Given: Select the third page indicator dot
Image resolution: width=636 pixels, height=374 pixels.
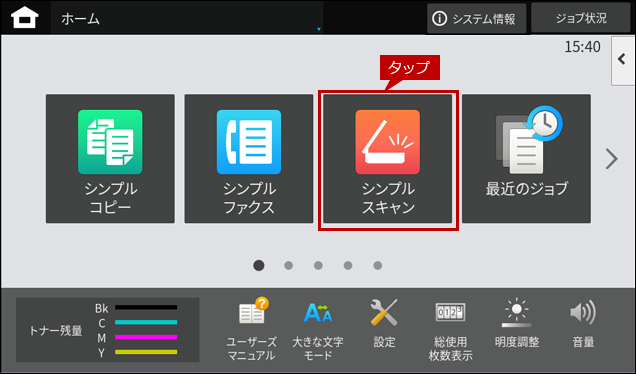Looking at the screenshot, I should click(x=318, y=265).
